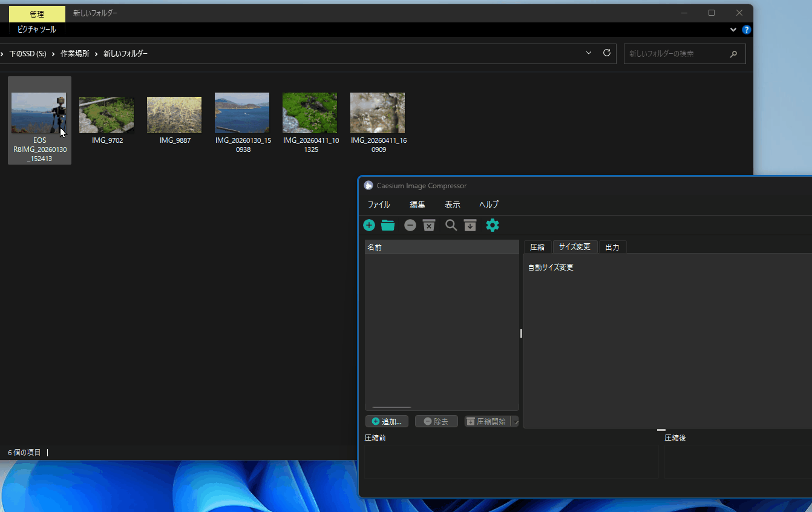Expand the Explorer ribbon chevron
The width and height of the screenshot is (812, 512).
(733, 30)
